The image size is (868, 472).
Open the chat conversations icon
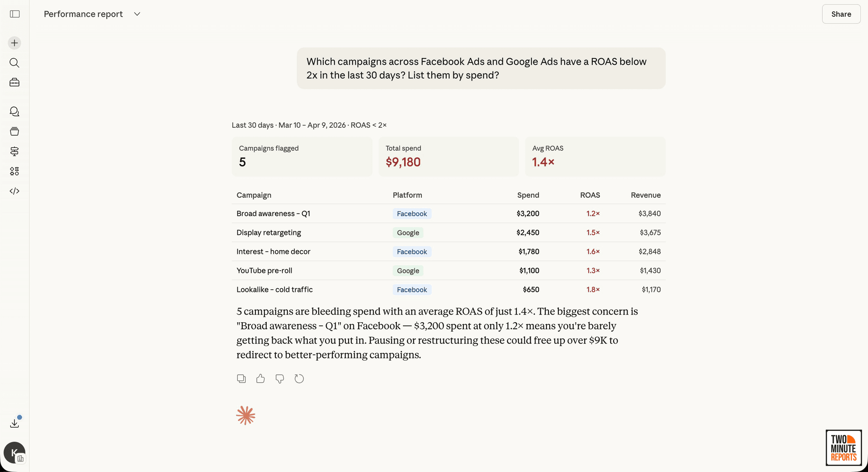[x=14, y=111]
